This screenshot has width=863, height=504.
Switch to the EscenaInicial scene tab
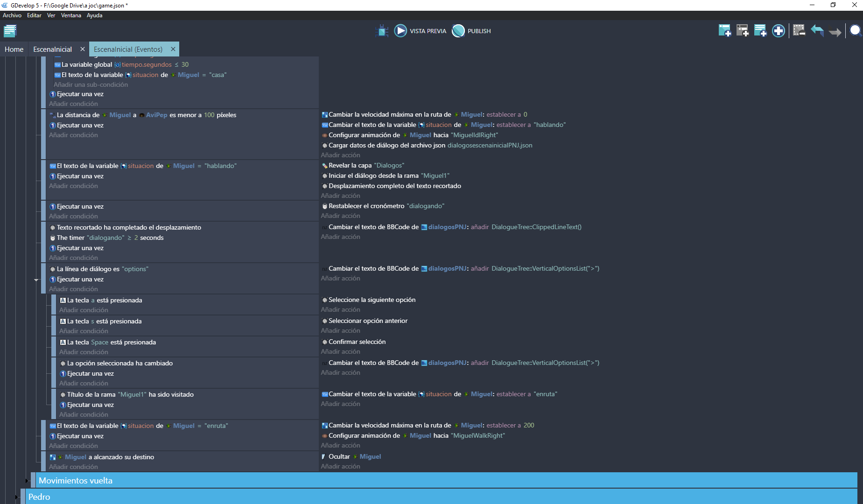point(52,49)
